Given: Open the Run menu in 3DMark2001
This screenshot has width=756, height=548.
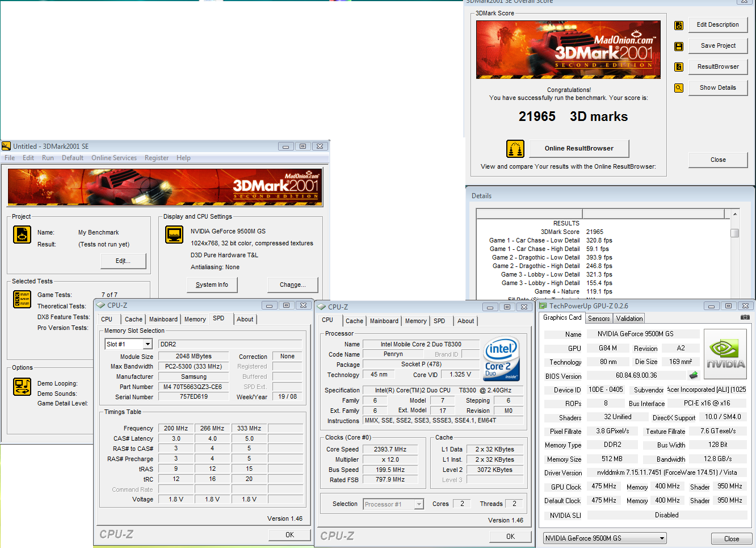Looking at the screenshot, I should [x=48, y=158].
